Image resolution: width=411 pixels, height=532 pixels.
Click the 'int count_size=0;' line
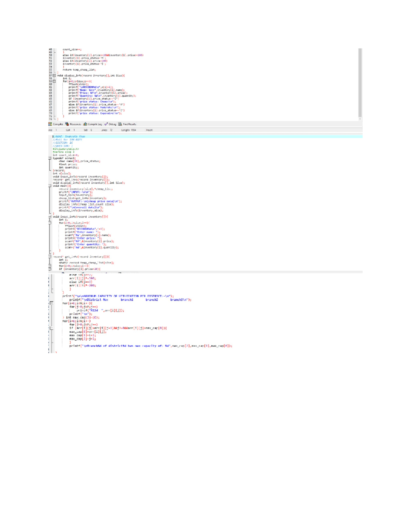pyautogui.click(x=66, y=155)
